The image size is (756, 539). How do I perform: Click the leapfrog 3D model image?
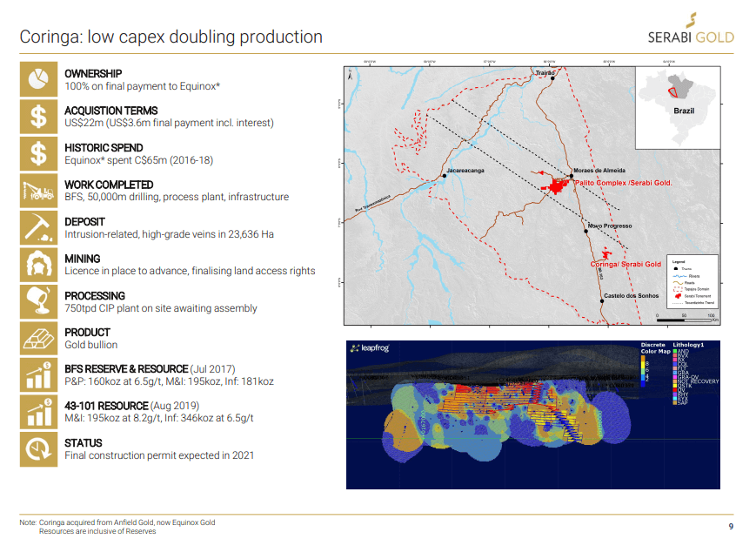coord(532,415)
